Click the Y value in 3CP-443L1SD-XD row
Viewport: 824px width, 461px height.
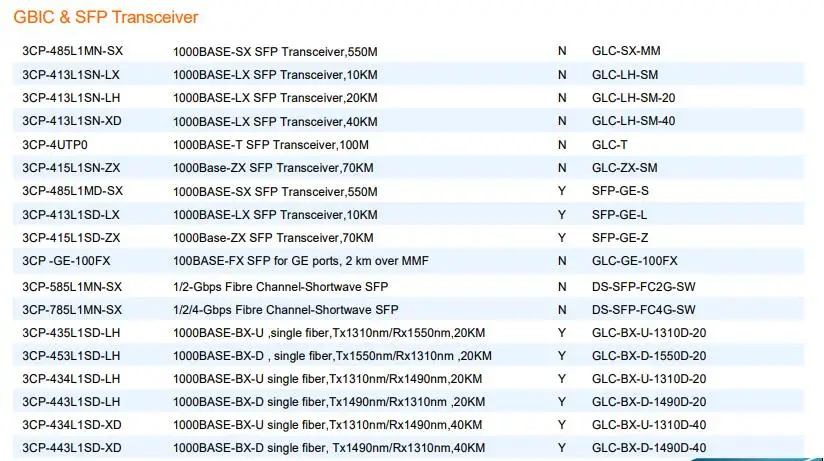click(562, 448)
